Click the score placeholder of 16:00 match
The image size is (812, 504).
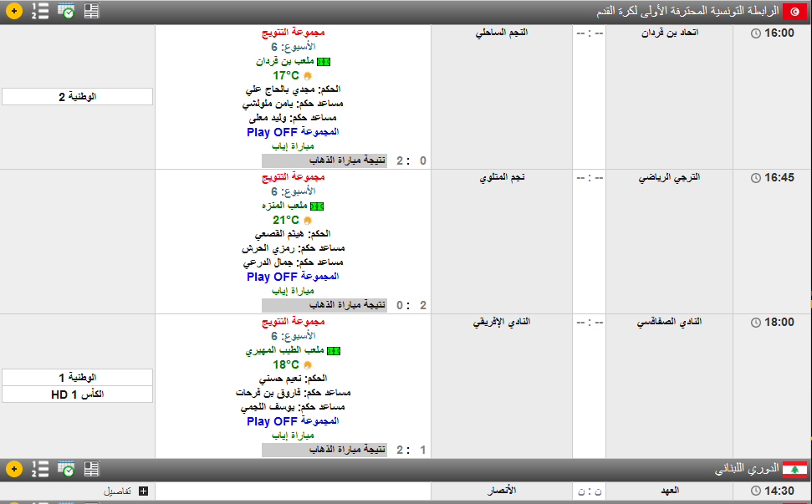[590, 33]
